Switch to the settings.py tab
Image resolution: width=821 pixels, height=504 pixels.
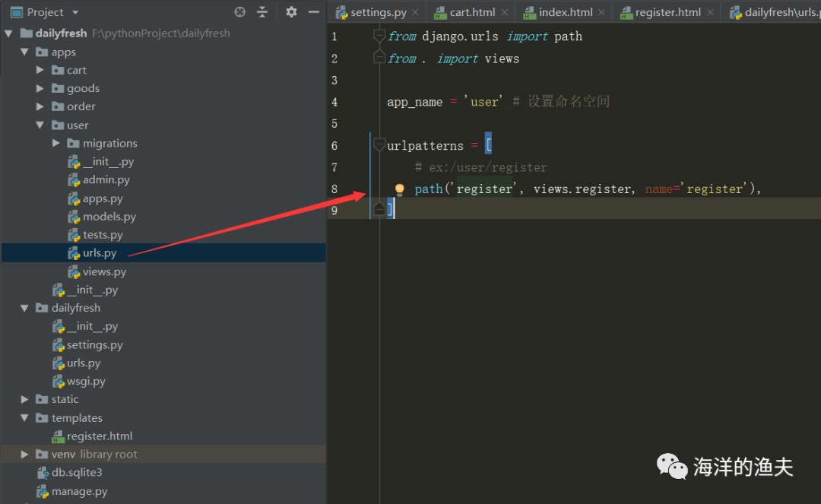point(378,12)
